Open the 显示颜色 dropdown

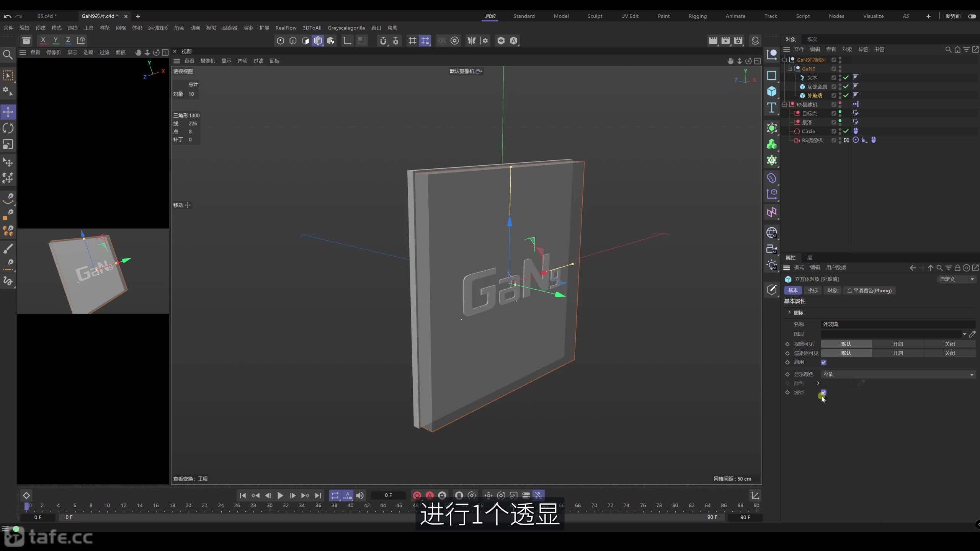pos(898,374)
